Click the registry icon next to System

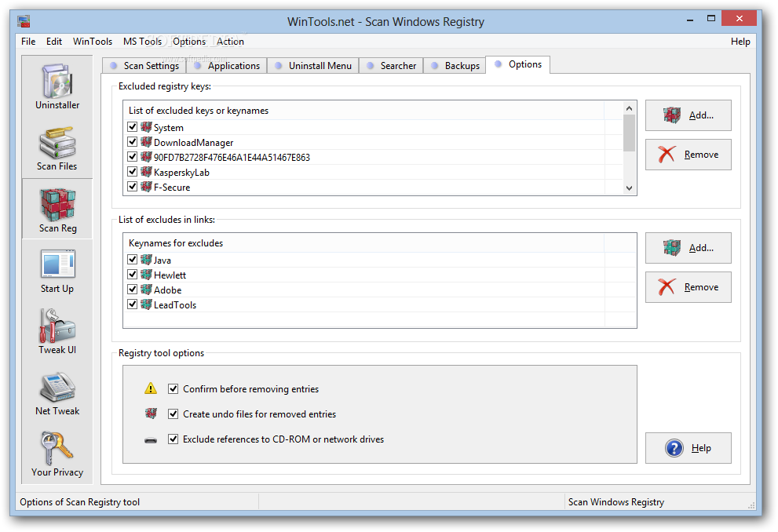coord(146,127)
